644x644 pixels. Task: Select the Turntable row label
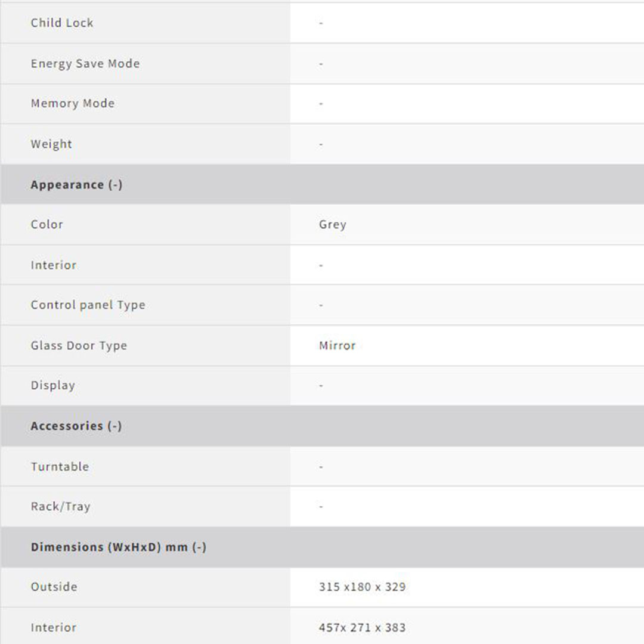pos(60,467)
